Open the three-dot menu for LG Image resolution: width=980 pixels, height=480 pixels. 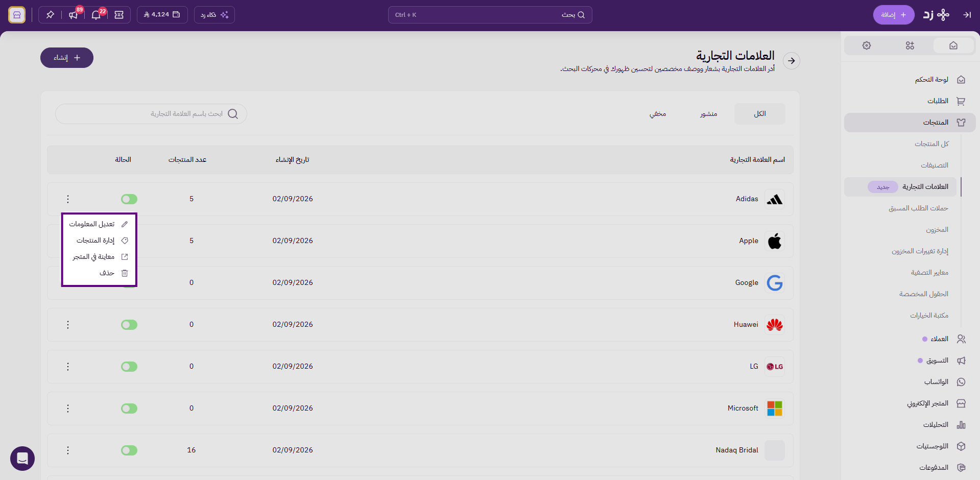point(68,367)
